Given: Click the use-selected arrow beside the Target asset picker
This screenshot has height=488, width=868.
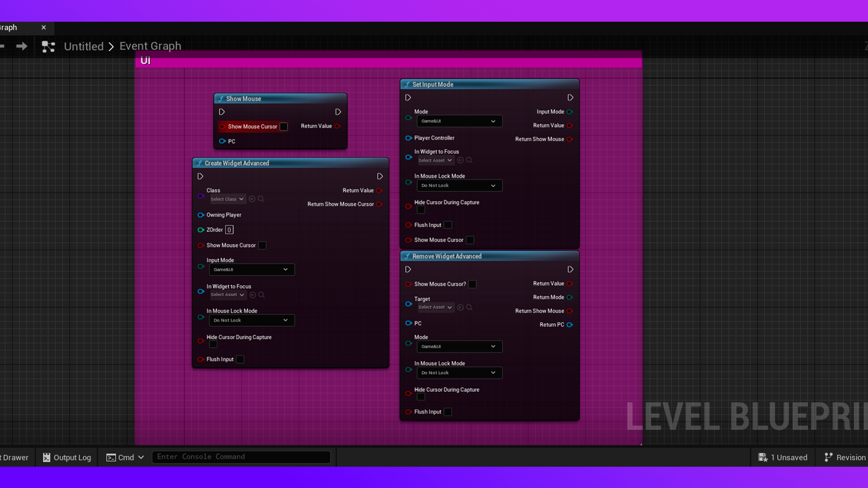Looking at the screenshot, I should tap(460, 307).
